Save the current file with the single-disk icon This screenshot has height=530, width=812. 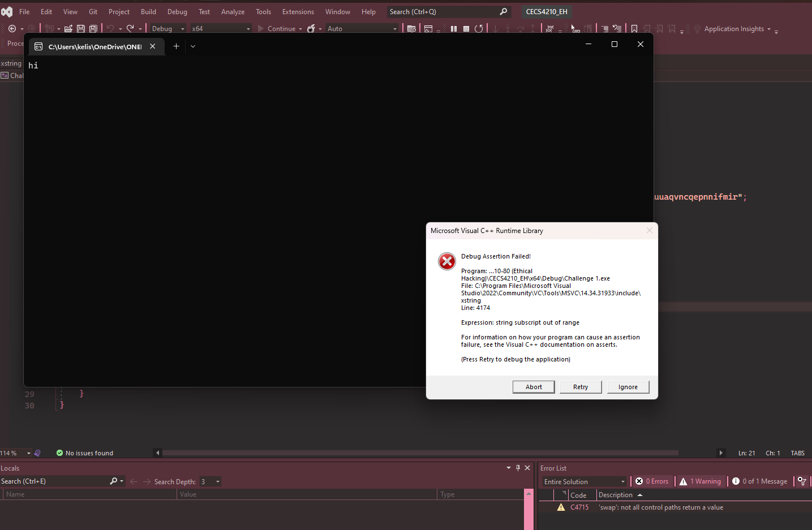pyautogui.click(x=81, y=29)
